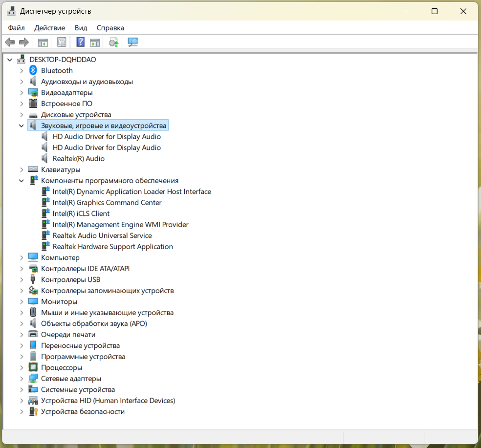Click the Intel(R) iCLS Client component icon

click(46, 213)
